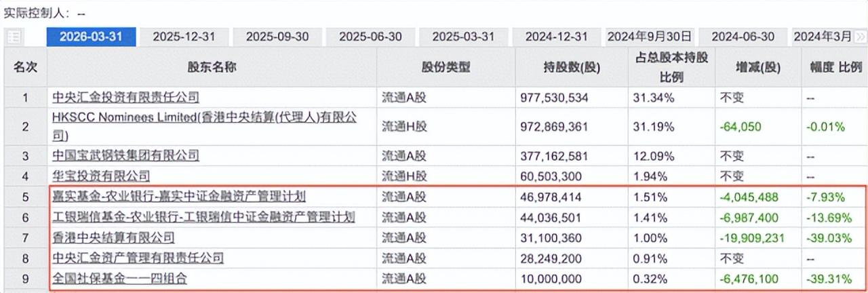868x293 pixels.
Task: Select the 2025-06-30 tab
Action: click(x=370, y=37)
